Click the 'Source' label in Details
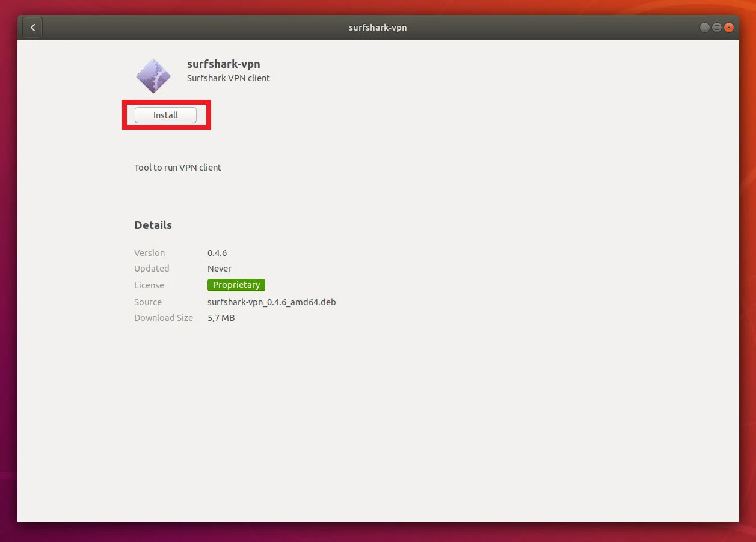The width and height of the screenshot is (756, 542). [148, 302]
